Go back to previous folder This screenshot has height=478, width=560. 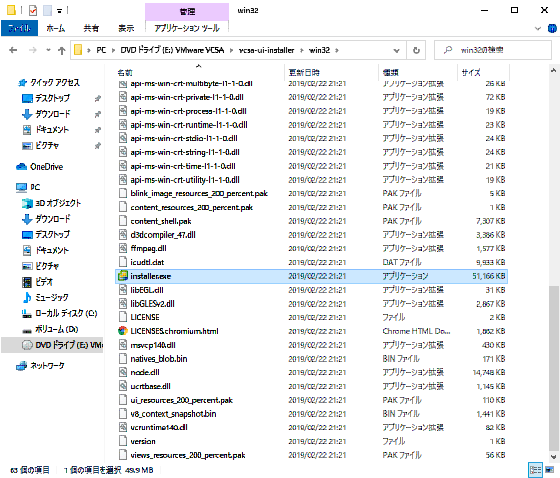(x=13, y=50)
